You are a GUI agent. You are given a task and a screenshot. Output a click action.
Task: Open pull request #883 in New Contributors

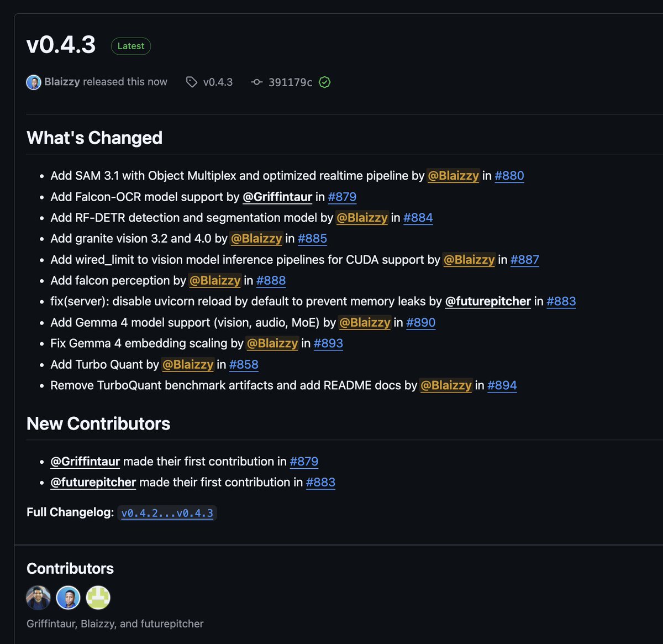click(320, 482)
